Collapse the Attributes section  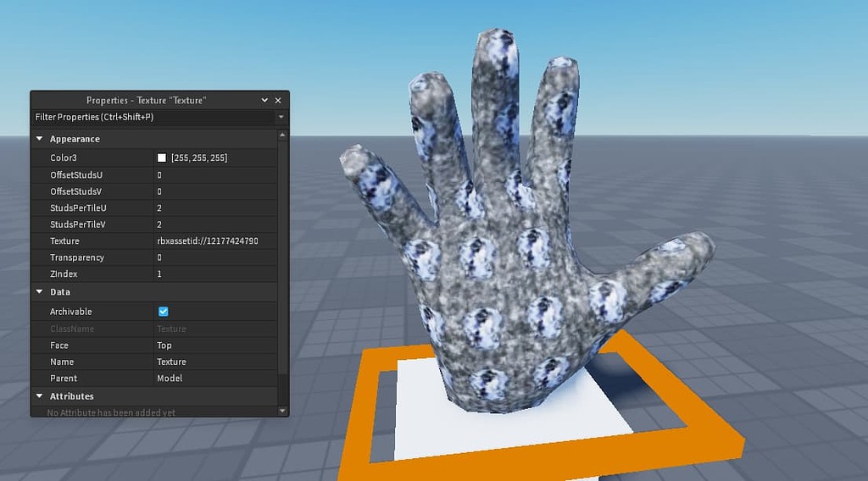[39, 395]
